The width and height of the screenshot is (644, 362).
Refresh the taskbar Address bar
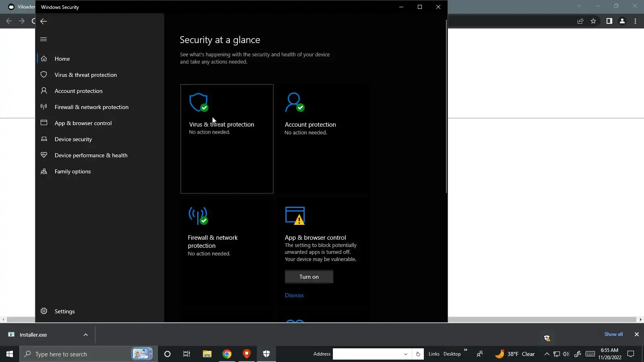click(x=418, y=354)
